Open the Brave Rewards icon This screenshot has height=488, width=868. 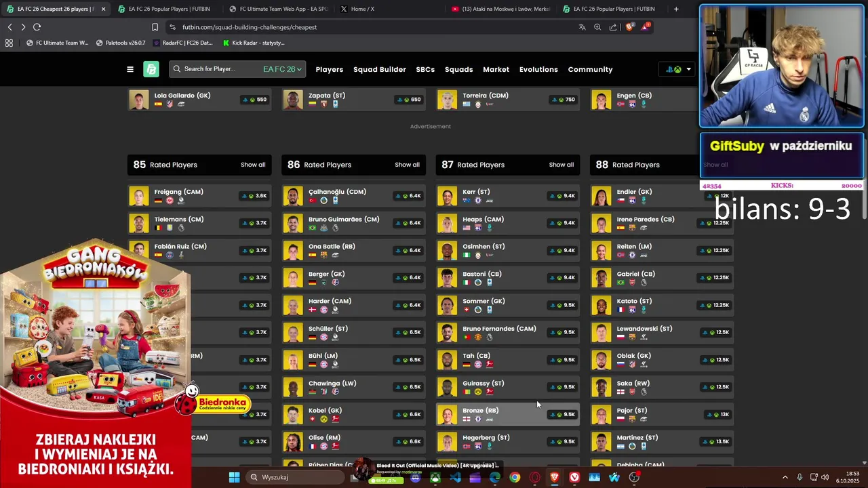click(x=646, y=27)
